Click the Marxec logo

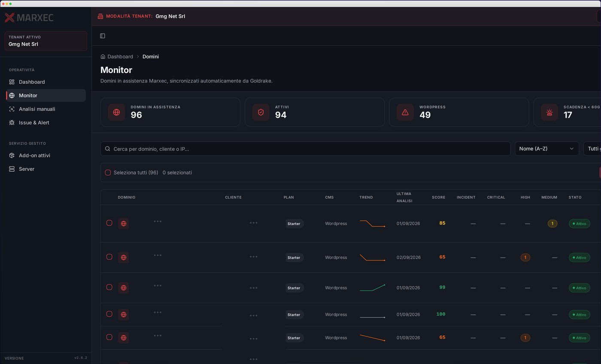29,18
